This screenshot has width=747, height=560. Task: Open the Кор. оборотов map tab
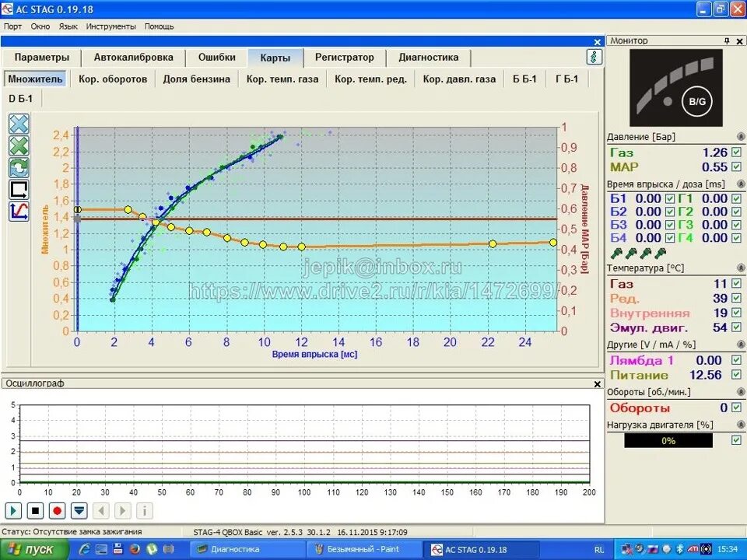[x=113, y=79]
